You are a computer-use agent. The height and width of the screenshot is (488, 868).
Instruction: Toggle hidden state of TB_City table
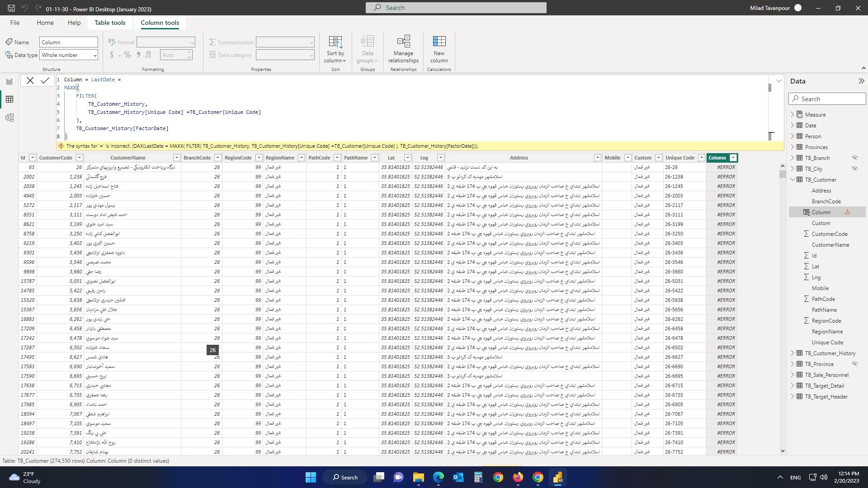(855, 169)
